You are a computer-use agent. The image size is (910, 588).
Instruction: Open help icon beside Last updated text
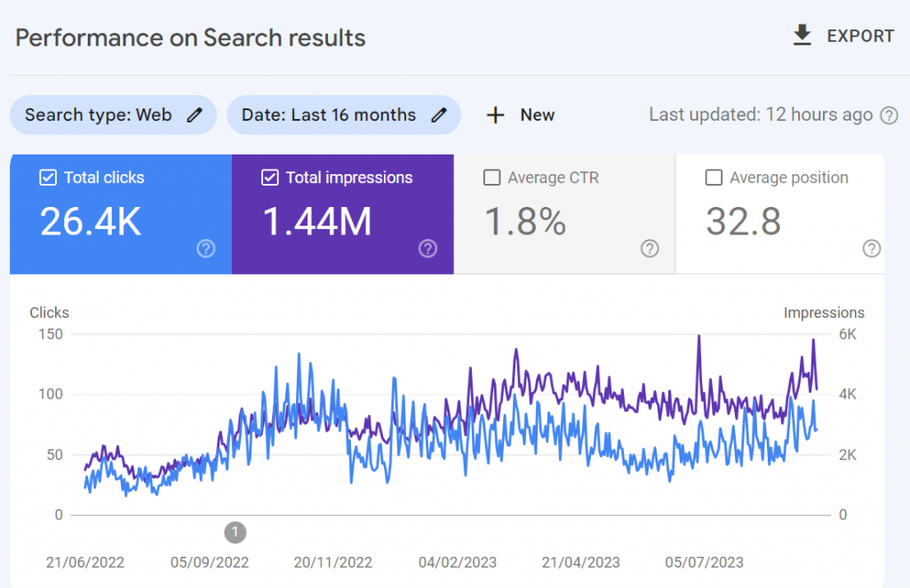click(888, 115)
